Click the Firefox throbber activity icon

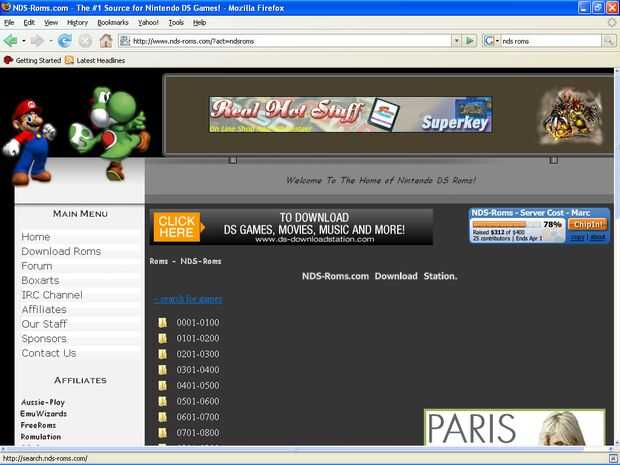(x=612, y=23)
